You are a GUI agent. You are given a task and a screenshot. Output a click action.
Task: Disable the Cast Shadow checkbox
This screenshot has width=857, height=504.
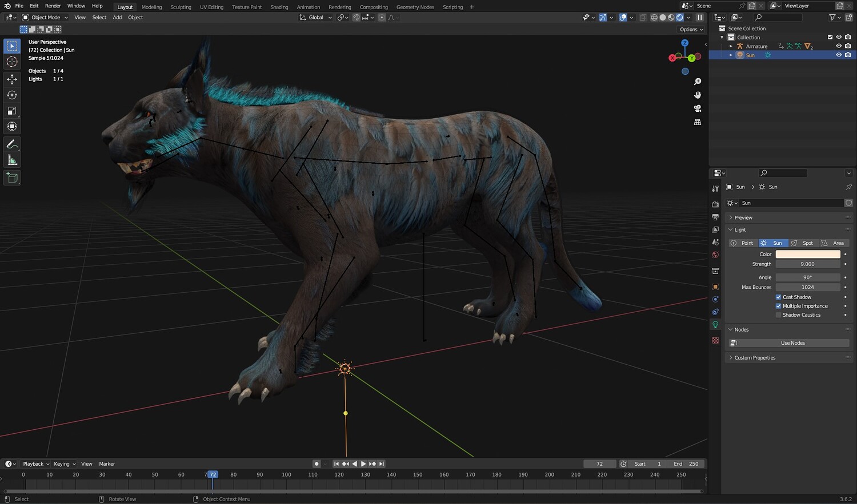(x=778, y=297)
